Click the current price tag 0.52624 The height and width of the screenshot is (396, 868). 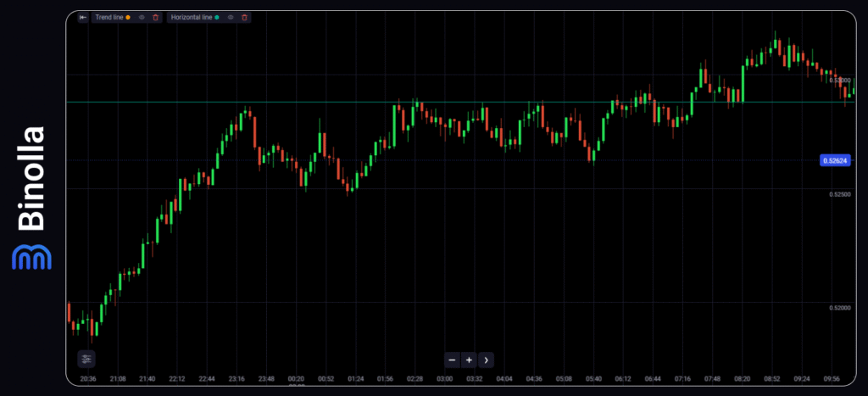click(x=836, y=160)
